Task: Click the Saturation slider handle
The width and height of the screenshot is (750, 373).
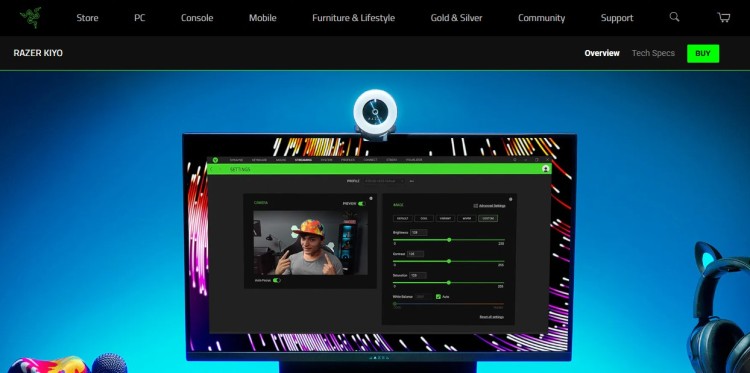Action: click(x=449, y=283)
